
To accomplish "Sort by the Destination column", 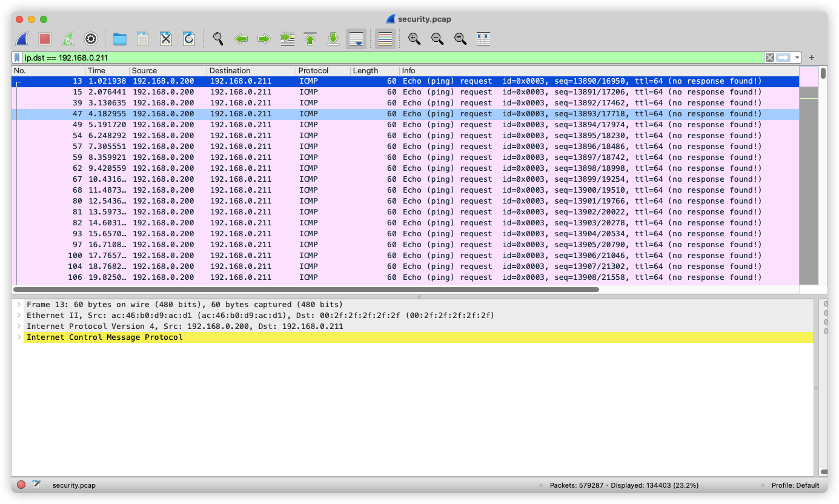I will [251, 71].
